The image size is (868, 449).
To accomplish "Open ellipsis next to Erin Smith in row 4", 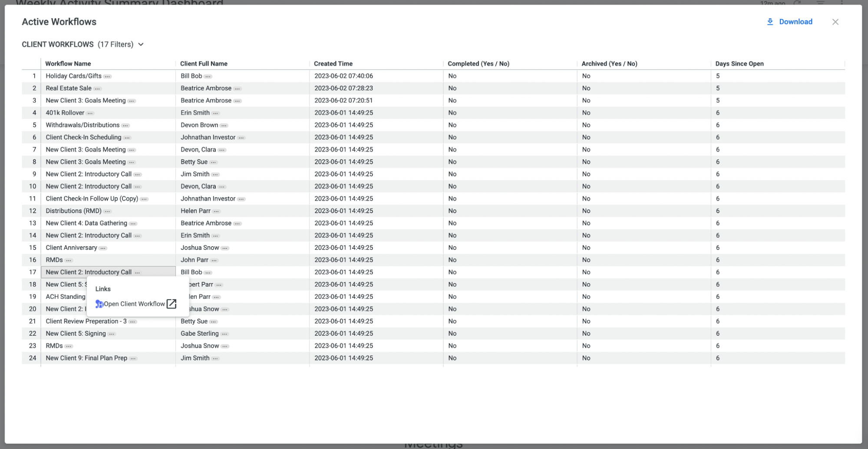I will point(215,113).
